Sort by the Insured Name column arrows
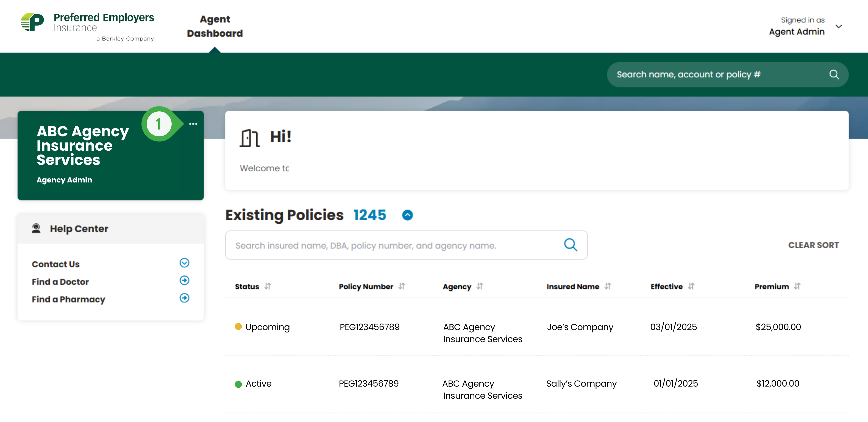Screen dimensions: 868x422 tap(608, 286)
